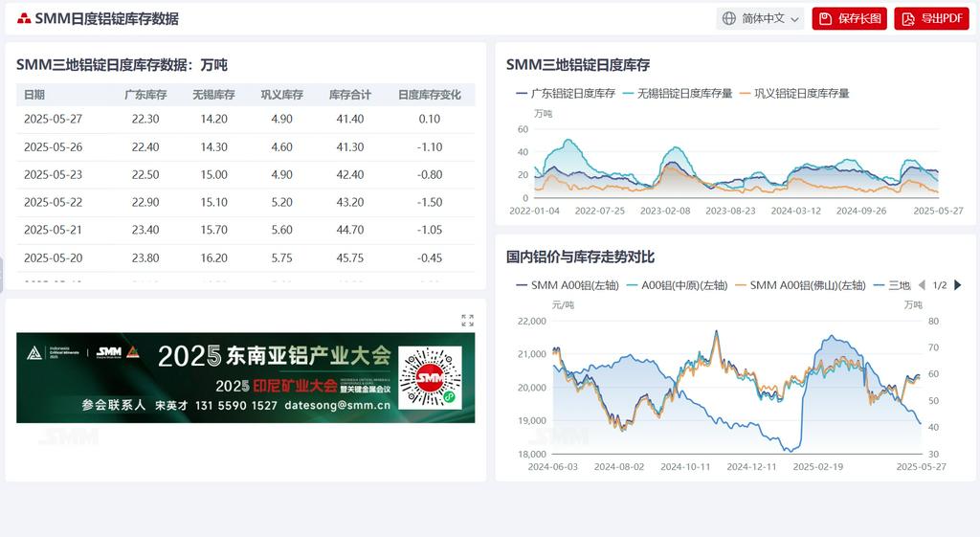
Task: Click the 巩义库存 column header
Action: coord(282,95)
